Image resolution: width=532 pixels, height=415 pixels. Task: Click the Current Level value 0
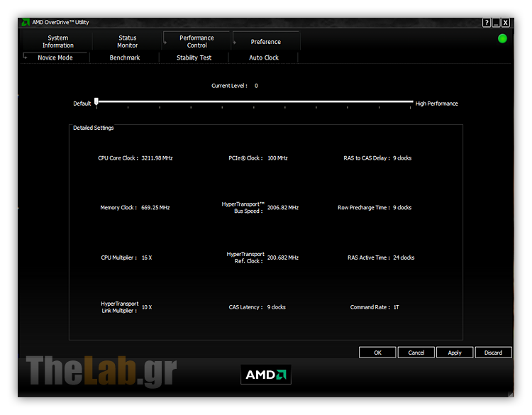coord(256,86)
